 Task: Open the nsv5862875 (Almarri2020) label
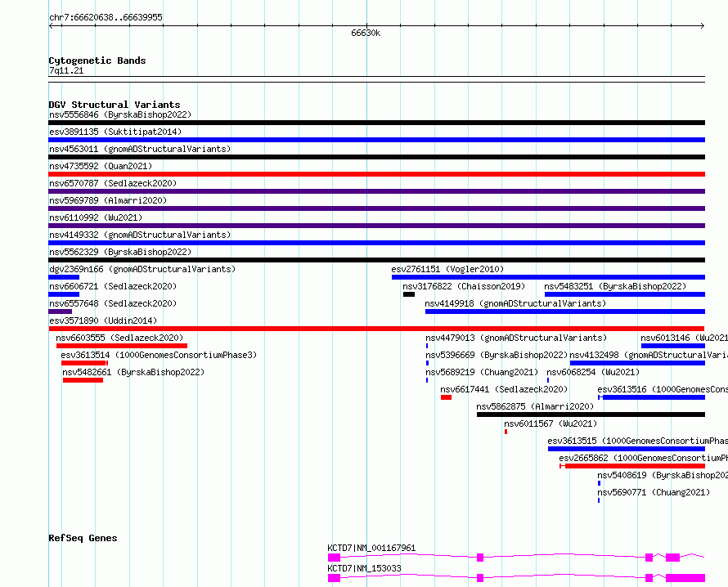tap(535, 406)
